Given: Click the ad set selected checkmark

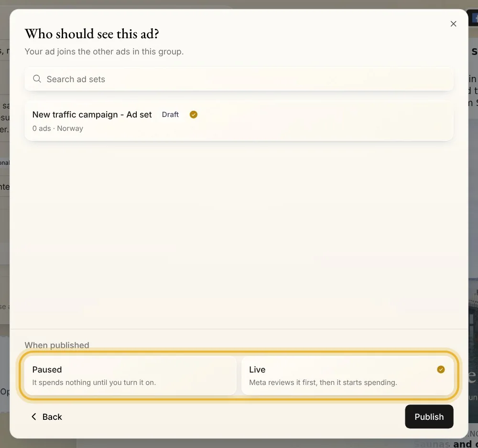Looking at the screenshot, I should coord(194,115).
